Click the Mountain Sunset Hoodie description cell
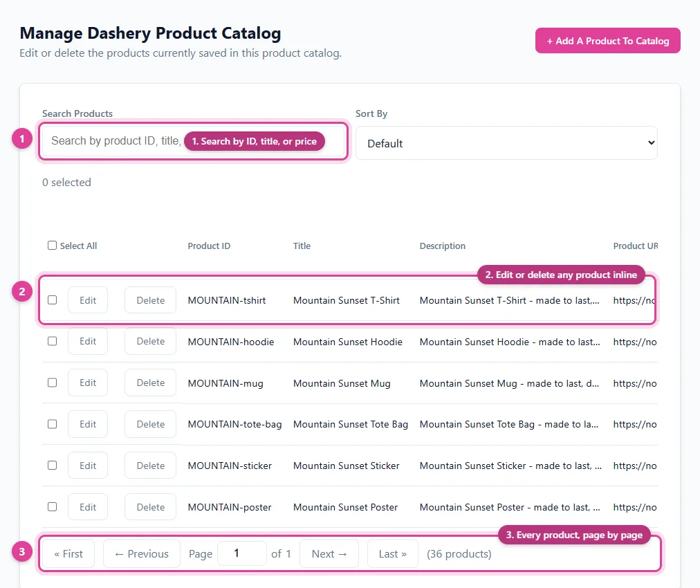 510,342
